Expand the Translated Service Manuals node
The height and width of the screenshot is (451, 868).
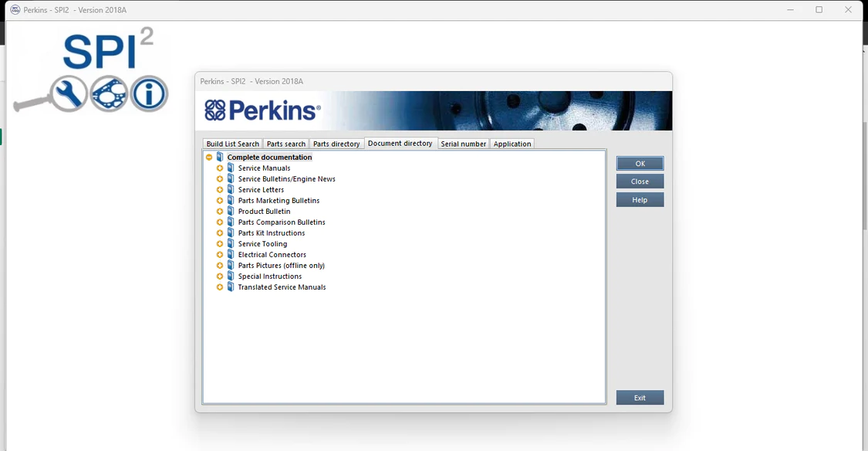(220, 287)
